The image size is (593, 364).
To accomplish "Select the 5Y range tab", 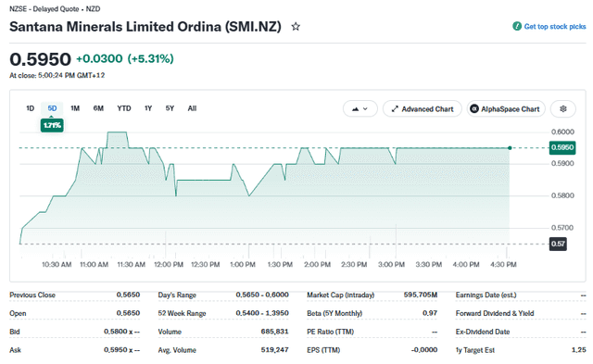I will pos(170,108).
